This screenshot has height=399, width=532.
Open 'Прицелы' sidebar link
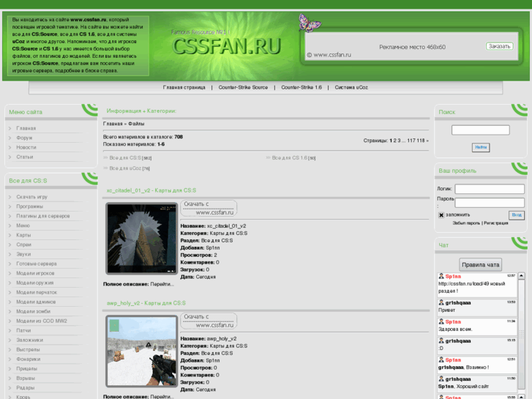coord(27,368)
